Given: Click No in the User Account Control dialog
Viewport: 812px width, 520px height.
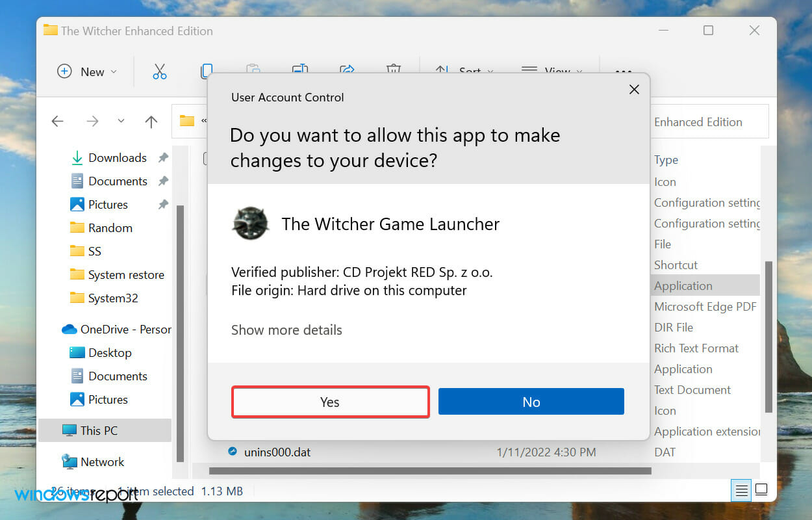Looking at the screenshot, I should 531,402.
